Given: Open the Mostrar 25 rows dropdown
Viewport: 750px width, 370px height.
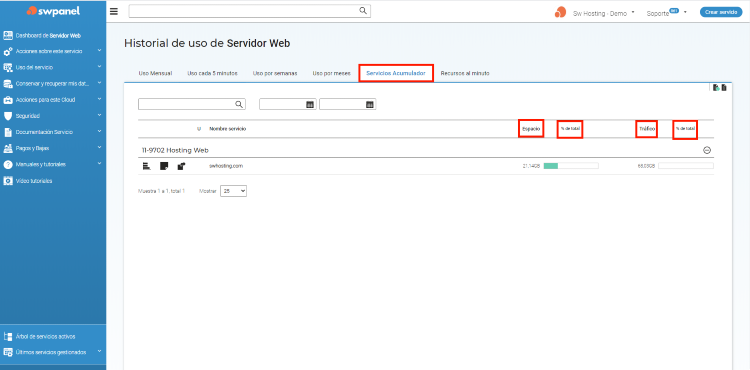Looking at the screenshot, I should [x=233, y=191].
